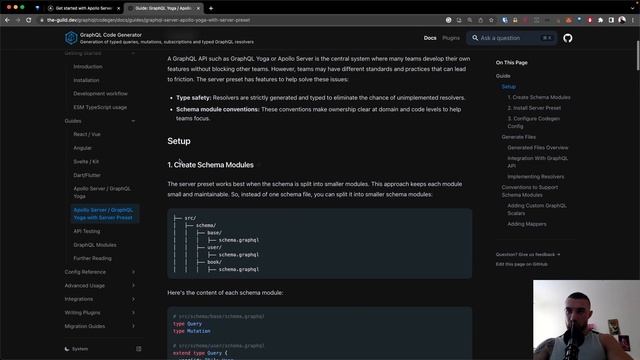Image resolution: width=640 pixels, height=360 pixels.
Task: Jump to 1. Create Schema Modules link
Action: (539, 97)
